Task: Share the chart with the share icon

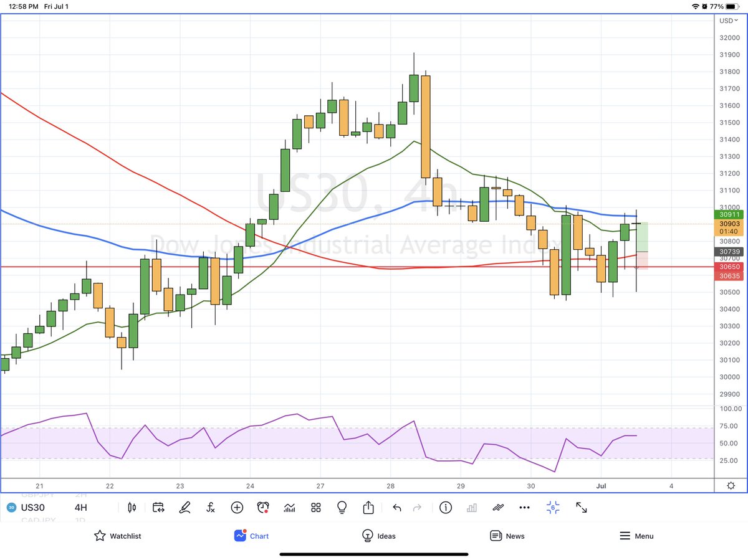Action: pyautogui.click(x=368, y=507)
